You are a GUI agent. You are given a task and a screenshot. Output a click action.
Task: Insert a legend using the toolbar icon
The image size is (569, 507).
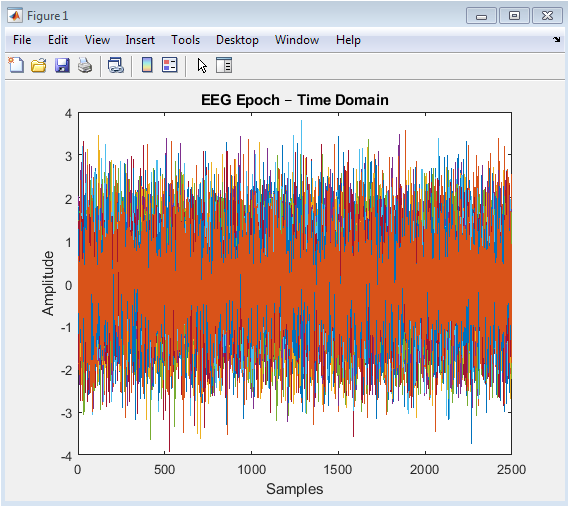click(169, 65)
